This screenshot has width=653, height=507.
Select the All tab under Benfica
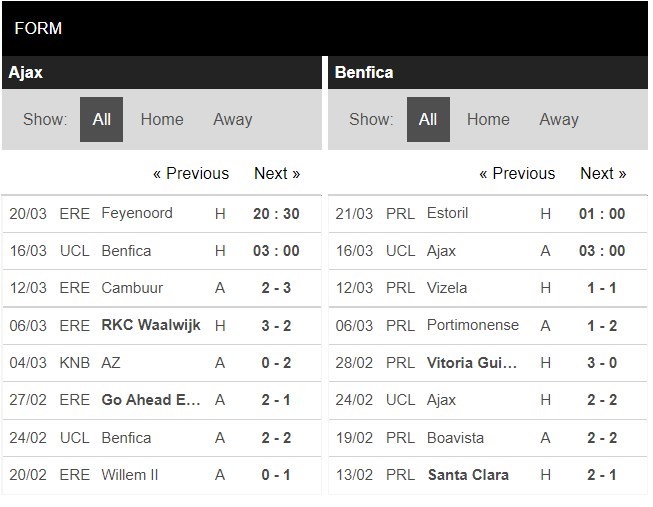[428, 120]
